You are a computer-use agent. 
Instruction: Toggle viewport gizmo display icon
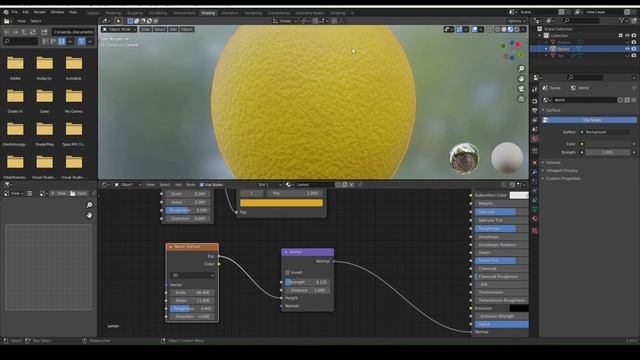pyautogui.click(x=460, y=29)
